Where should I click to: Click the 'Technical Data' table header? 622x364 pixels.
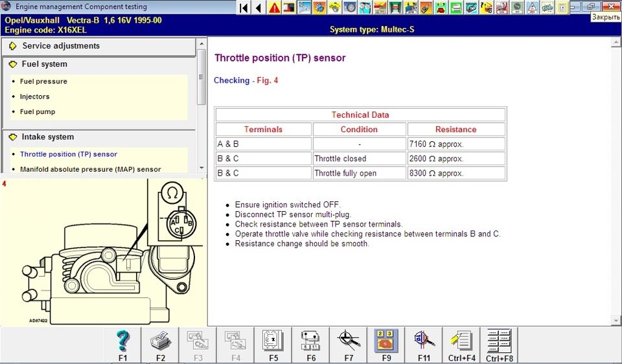pos(360,115)
